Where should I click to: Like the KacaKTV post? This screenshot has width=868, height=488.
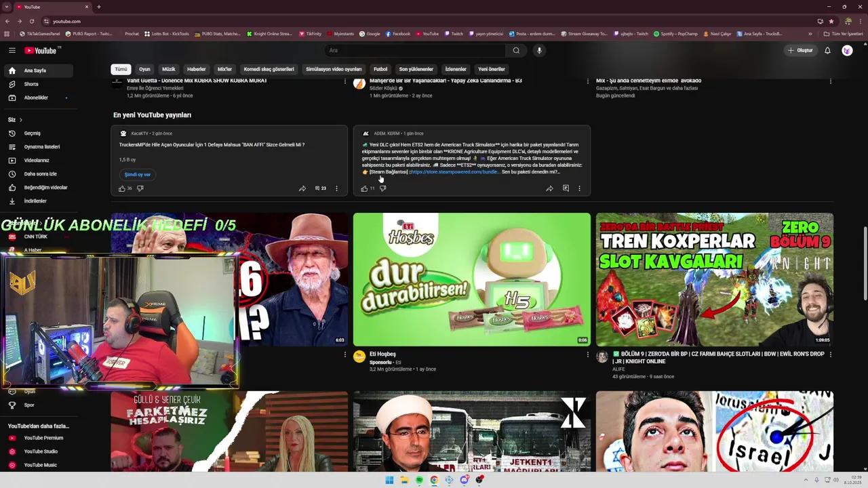pyautogui.click(x=122, y=188)
